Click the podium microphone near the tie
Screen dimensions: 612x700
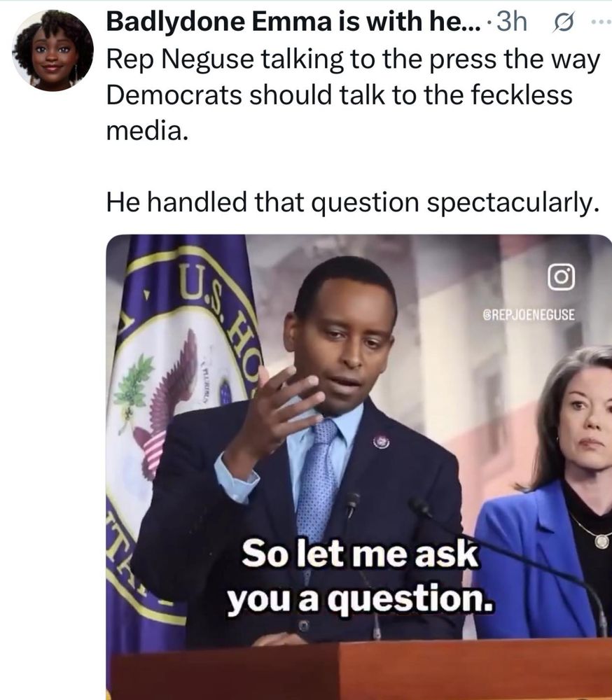pyautogui.click(x=351, y=502)
